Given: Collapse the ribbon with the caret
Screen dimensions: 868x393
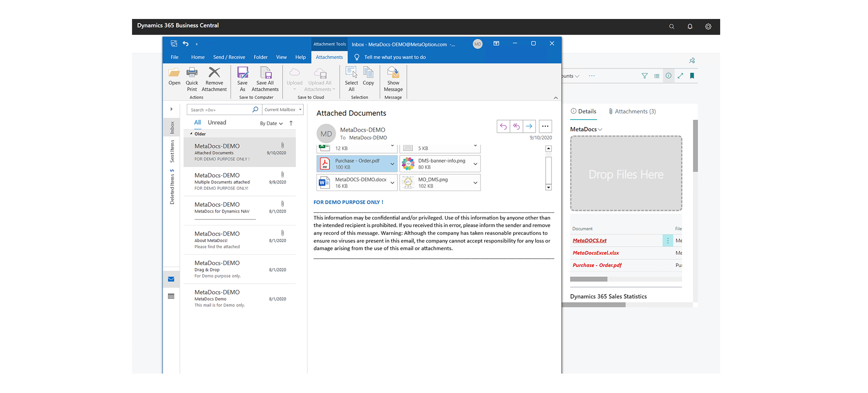Looking at the screenshot, I should [x=556, y=98].
